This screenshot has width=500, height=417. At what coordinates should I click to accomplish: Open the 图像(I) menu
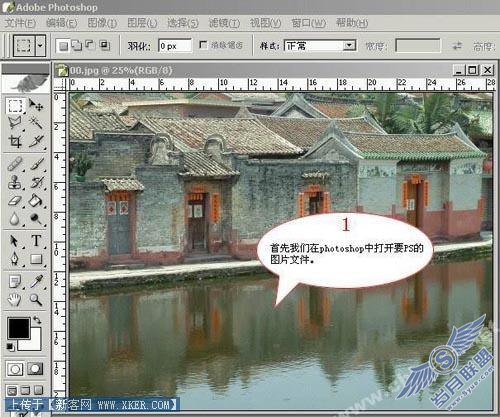click(102, 23)
